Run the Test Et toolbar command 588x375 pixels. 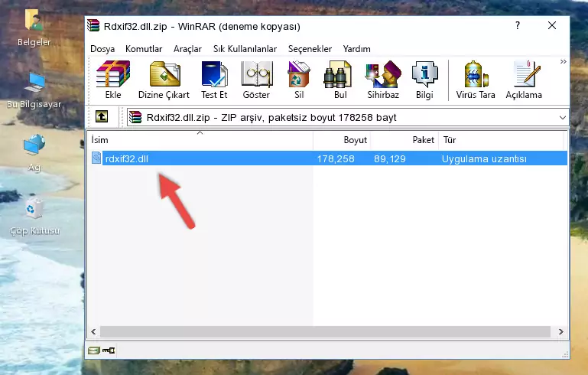point(214,80)
